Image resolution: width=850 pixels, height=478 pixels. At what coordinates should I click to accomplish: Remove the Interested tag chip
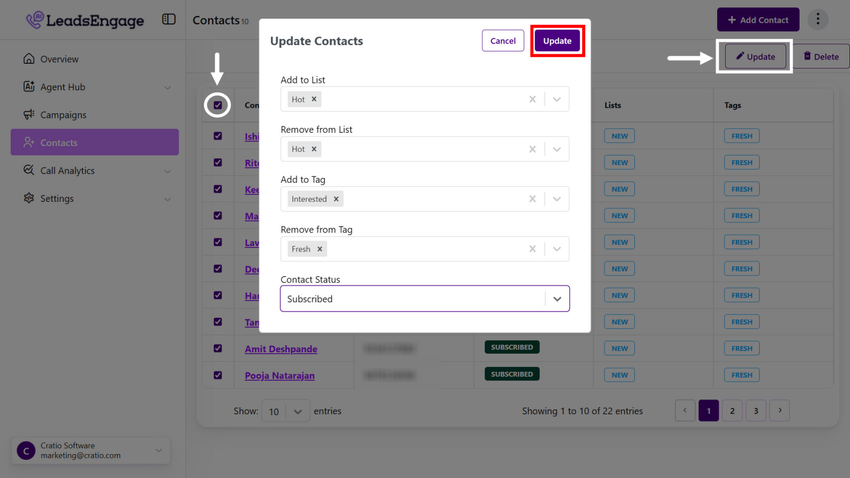click(336, 199)
